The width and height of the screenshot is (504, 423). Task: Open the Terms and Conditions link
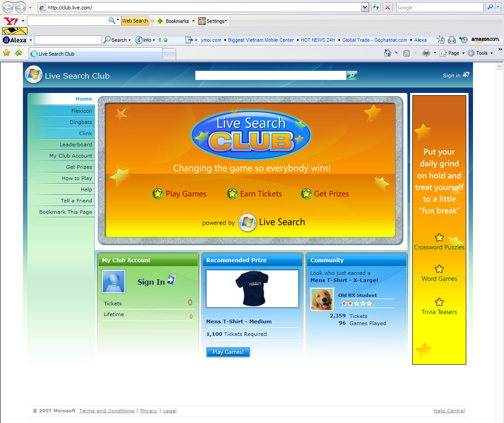pyautogui.click(x=106, y=410)
